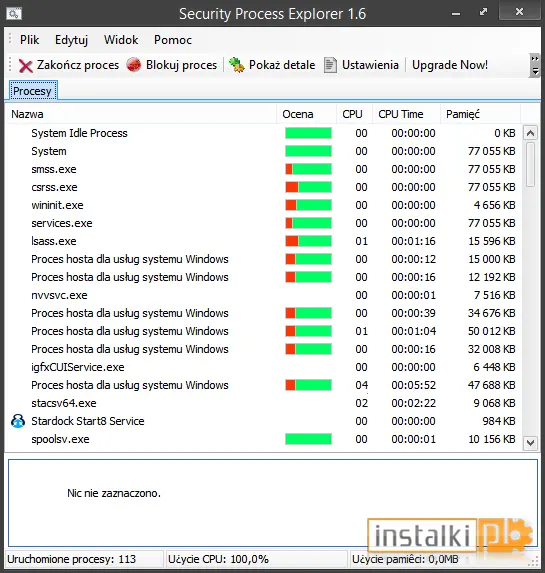This screenshot has height=573, width=545.
Task: Select the services.exe process
Action: (62, 223)
